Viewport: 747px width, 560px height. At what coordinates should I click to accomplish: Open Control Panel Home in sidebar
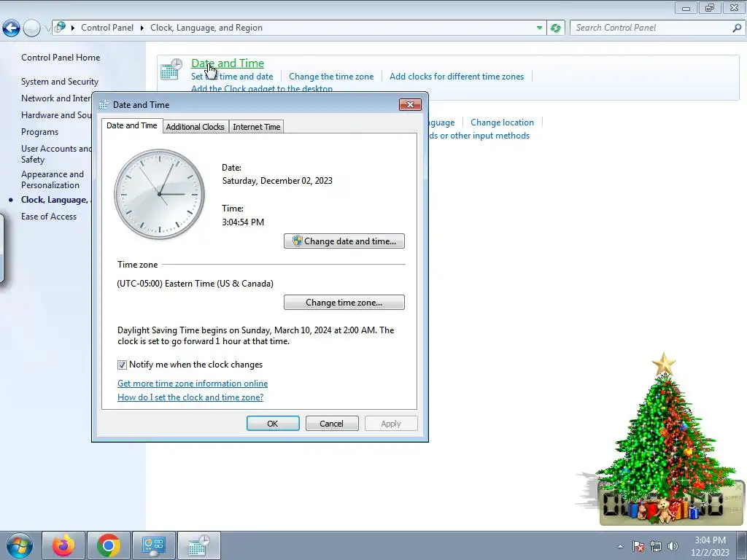pos(61,58)
